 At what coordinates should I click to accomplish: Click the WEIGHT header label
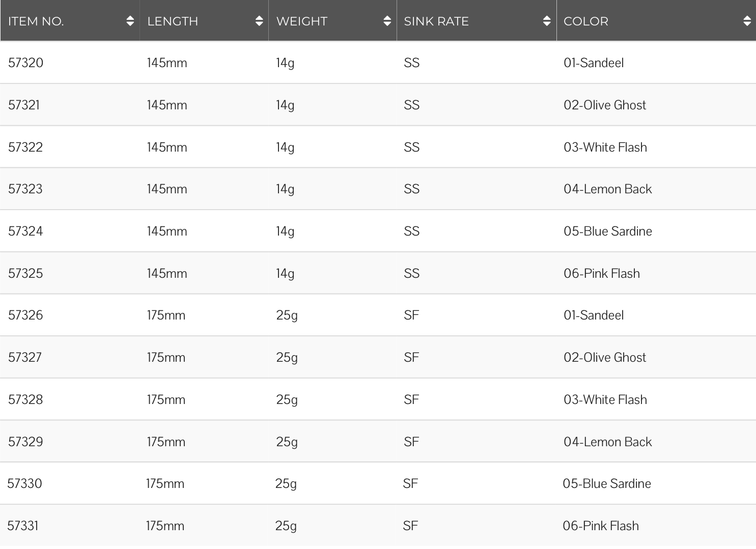(302, 21)
